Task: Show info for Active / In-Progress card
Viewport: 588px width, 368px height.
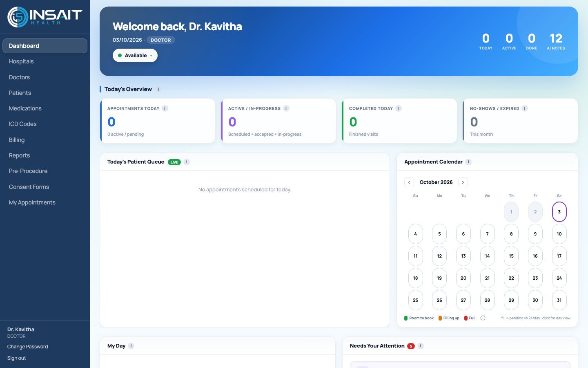Action: click(x=286, y=108)
